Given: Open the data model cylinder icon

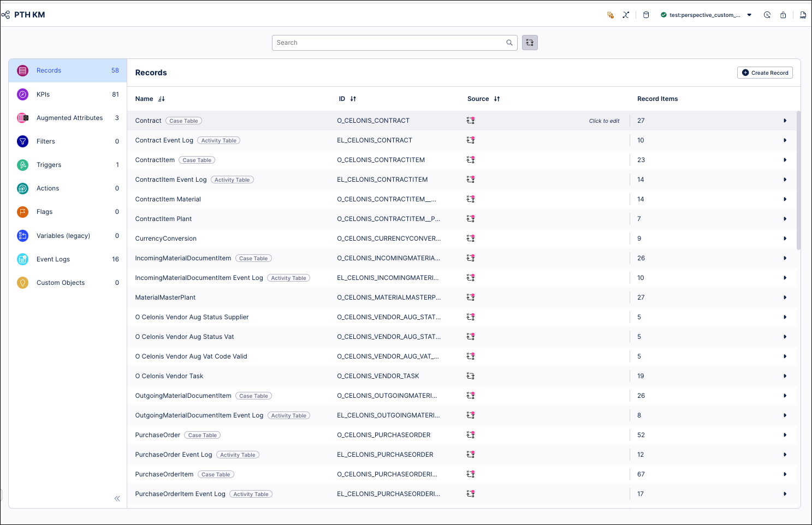Looking at the screenshot, I should 646,15.
